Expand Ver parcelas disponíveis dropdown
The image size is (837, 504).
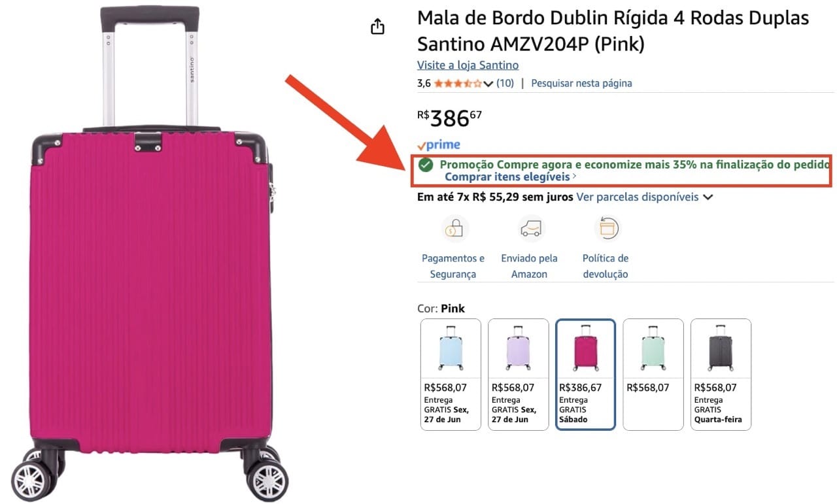pos(644,197)
